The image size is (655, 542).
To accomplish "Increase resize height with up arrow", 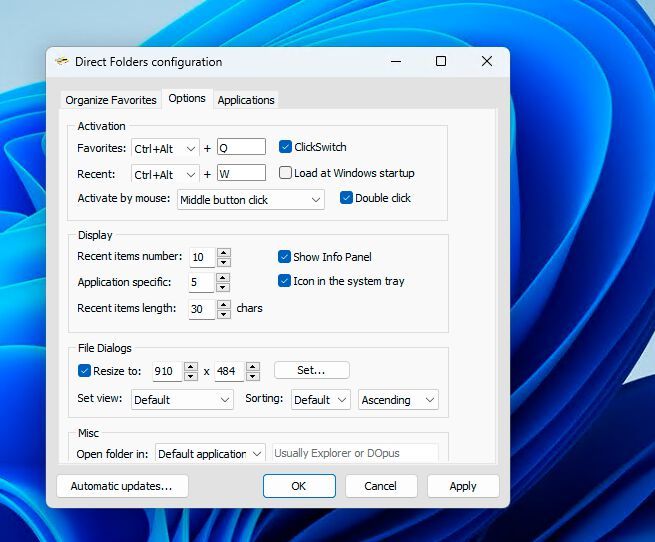I will 253,366.
